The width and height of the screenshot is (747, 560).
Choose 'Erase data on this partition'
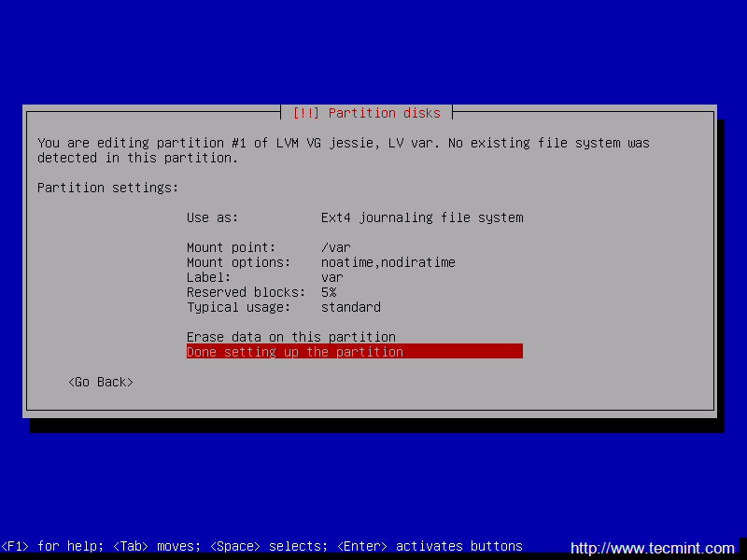[355, 337]
